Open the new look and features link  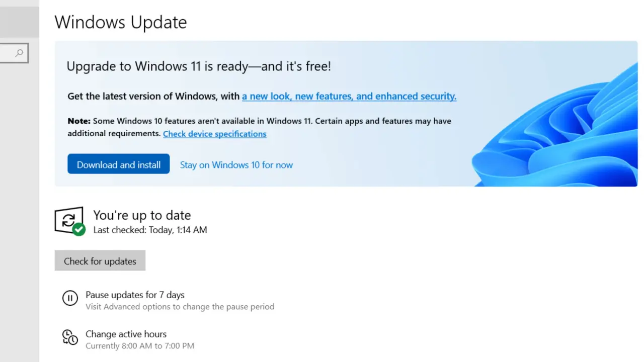click(349, 96)
